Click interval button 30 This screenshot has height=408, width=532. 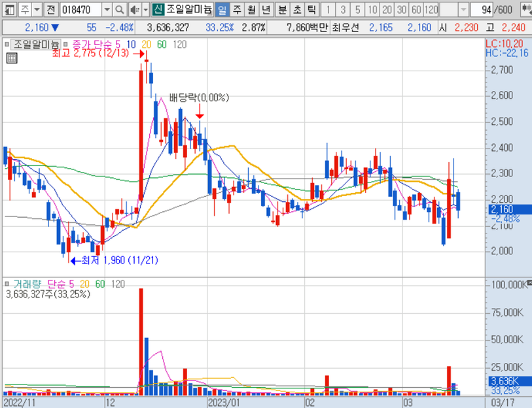[x=402, y=10]
